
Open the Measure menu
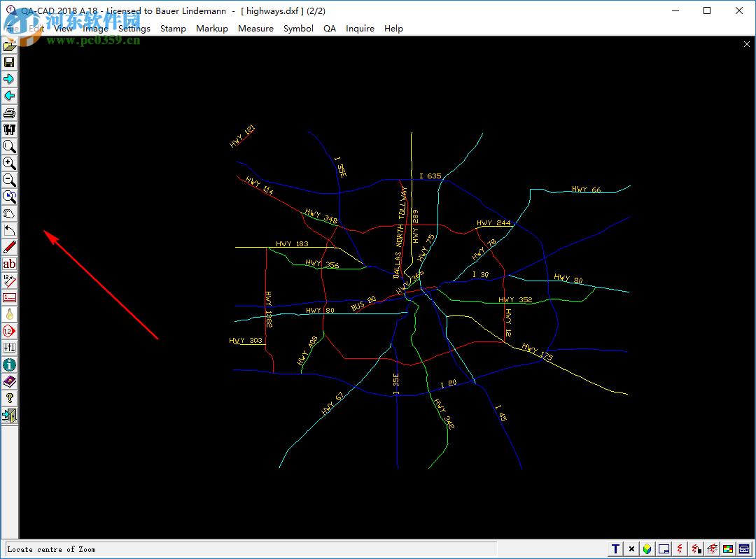pos(255,29)
